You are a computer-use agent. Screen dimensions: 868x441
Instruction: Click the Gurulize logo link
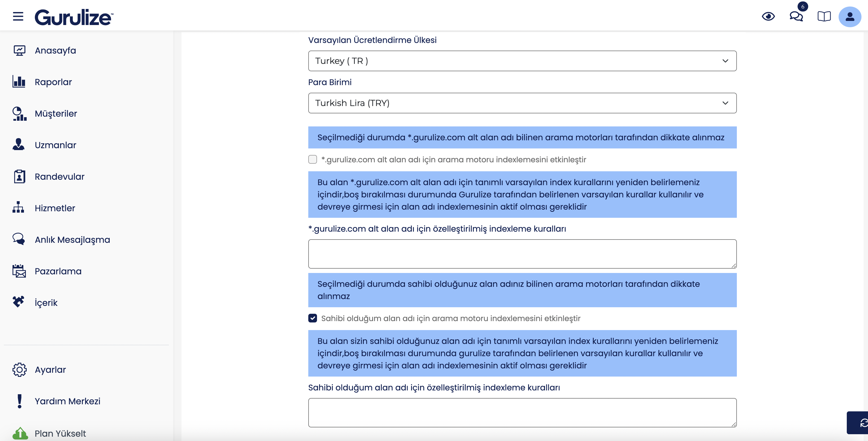pyautogui.click(x=74, y=17)
